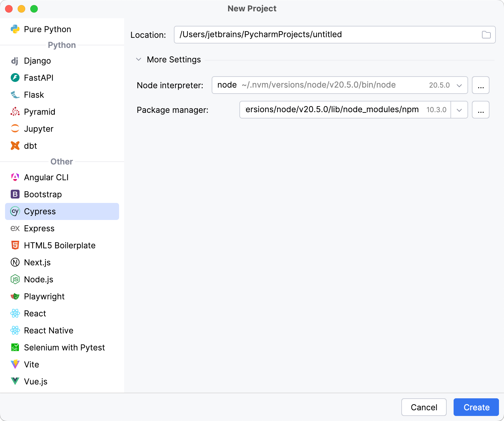Choose React Native from the list
Viewport: 504px width, 421px height.
[49, 331]
